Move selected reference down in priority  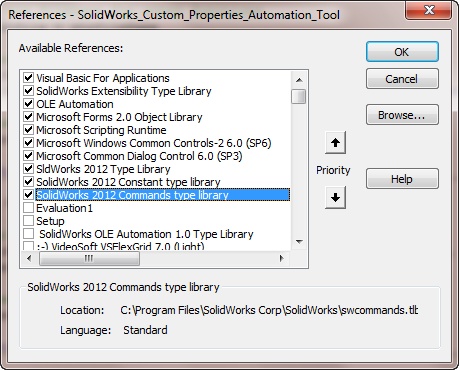tap(335, 197)
